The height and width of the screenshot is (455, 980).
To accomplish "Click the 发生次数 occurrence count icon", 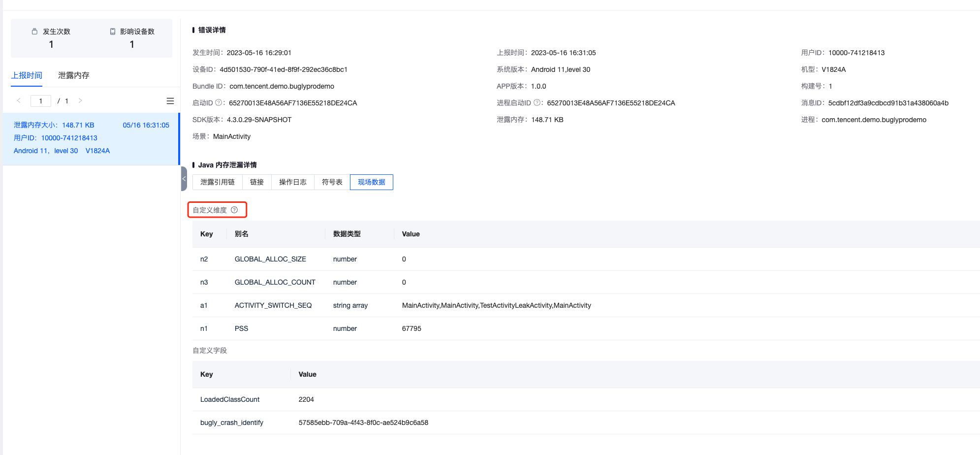I will (34, 32).
